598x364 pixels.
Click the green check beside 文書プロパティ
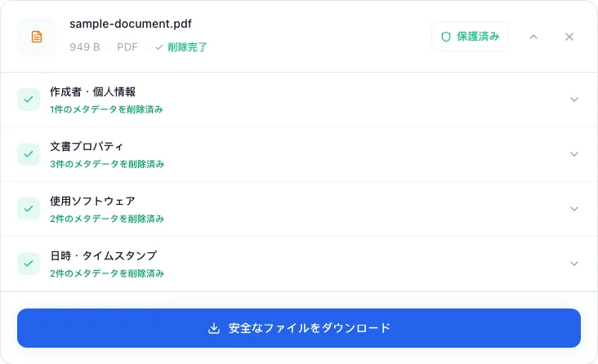pyautogui.click(x=29, y=154)
